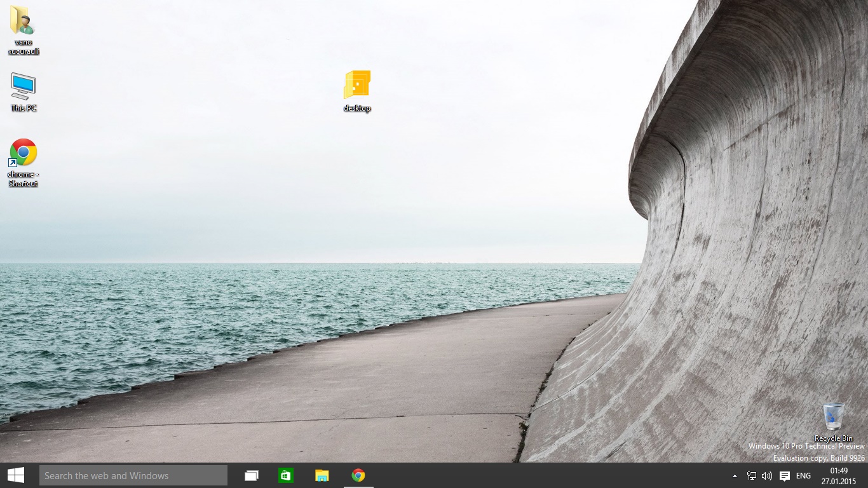Open Task View from the taskbar
The image size is (868, 488).
tap(252, 475)
